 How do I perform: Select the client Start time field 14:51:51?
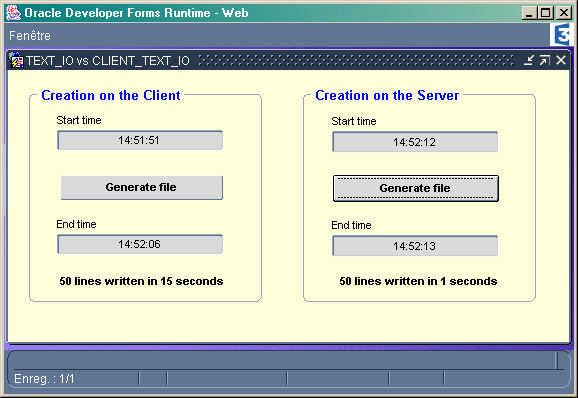tap(140, 140)
